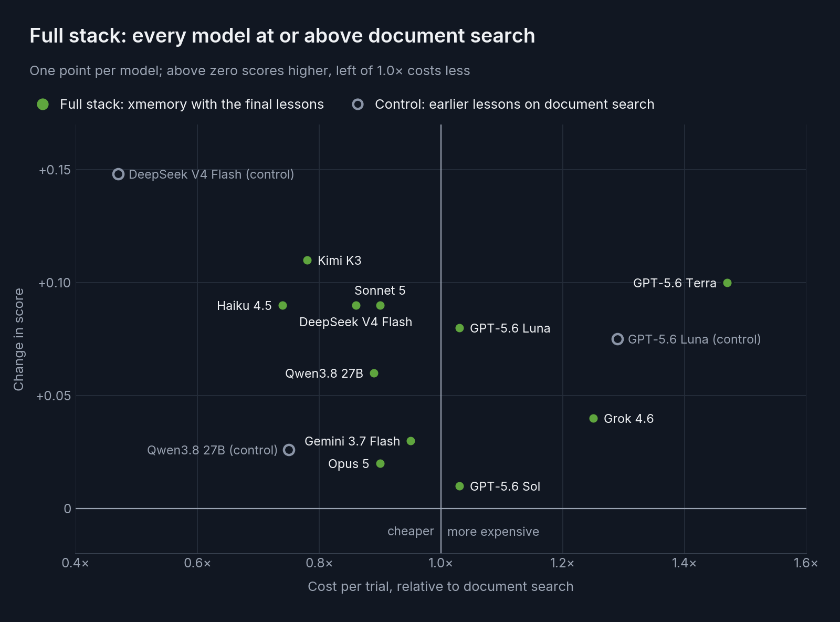Click the '+0.15' y-axis tick label
Screen dimensions: 840x622
(x=55, y=170)
